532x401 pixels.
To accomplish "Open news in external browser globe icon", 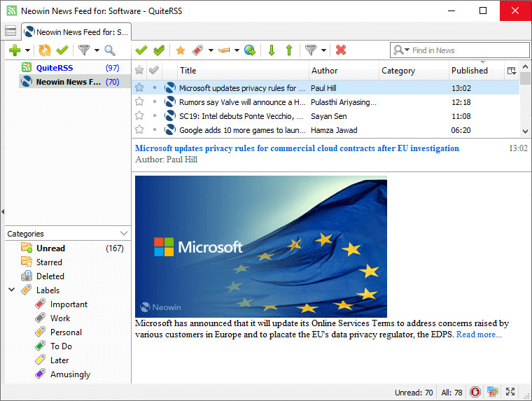I will [250, 50].
